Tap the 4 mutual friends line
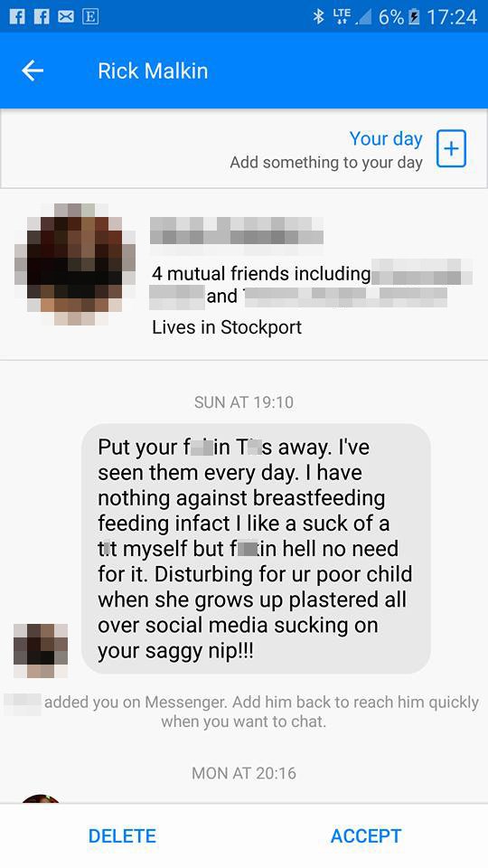 click(x=312, y=286)
